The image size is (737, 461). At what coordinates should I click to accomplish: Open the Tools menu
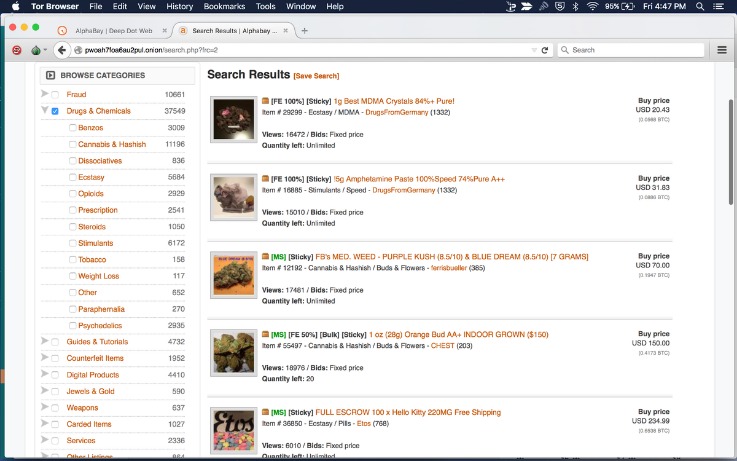(x=266, y=6)
